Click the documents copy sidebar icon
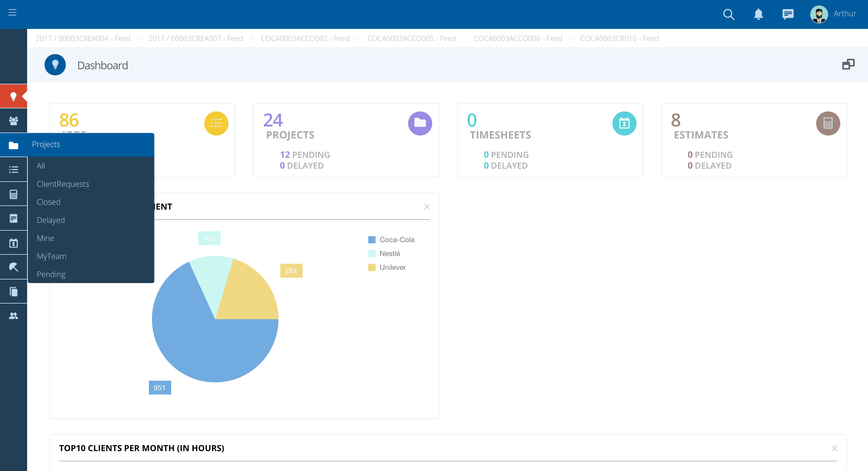This screenshot has width=868, height=471. point(14,292)
